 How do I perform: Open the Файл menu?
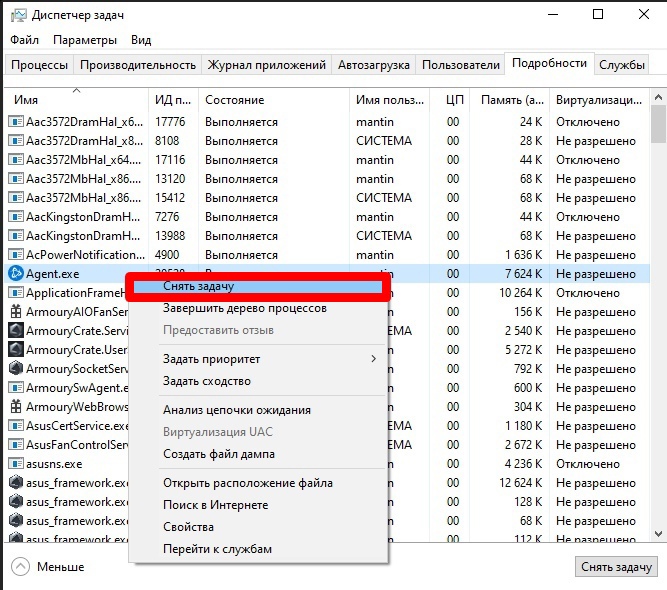pyautogui.click(x=24, y=40)
